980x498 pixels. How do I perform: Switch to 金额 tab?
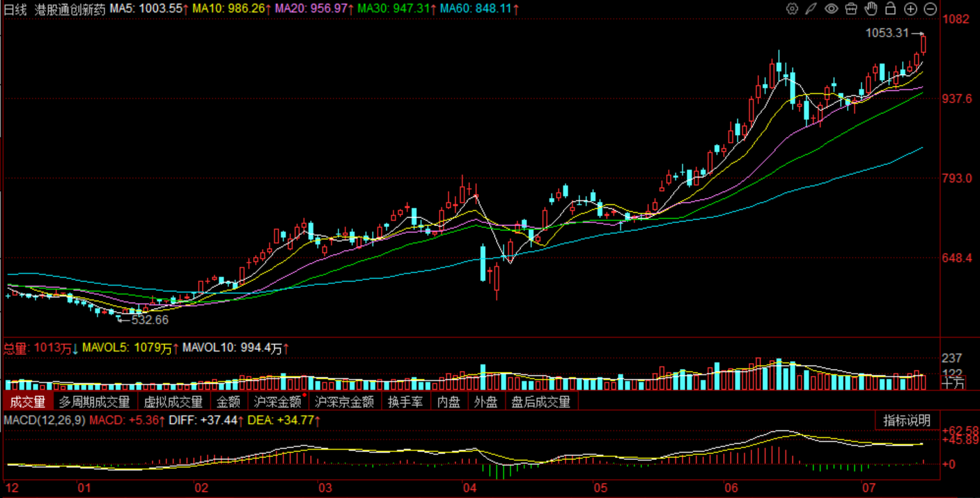(229, 402)
